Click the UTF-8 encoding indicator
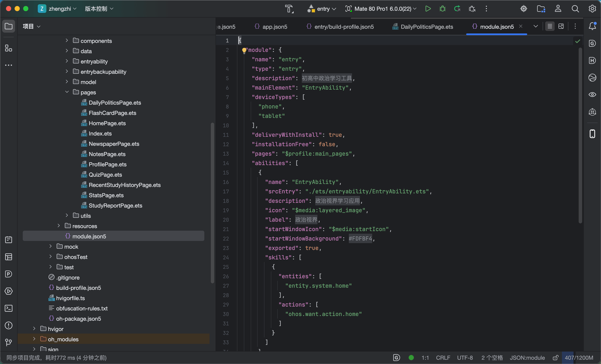The image size is (601, 364). pos(465,358)
